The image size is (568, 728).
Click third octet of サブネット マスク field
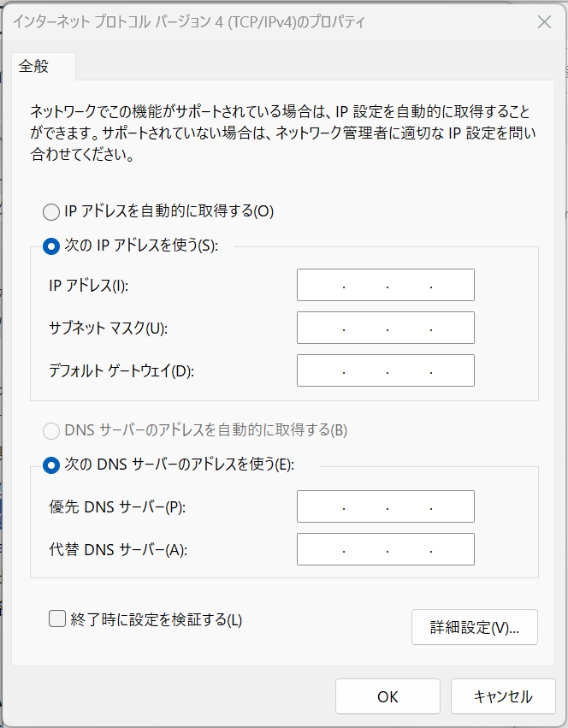[x=408, y=328]
